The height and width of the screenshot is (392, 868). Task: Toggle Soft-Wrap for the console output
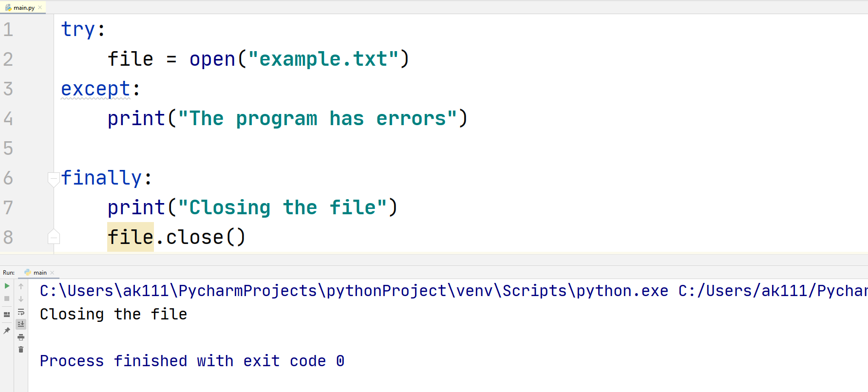(21, 312)
